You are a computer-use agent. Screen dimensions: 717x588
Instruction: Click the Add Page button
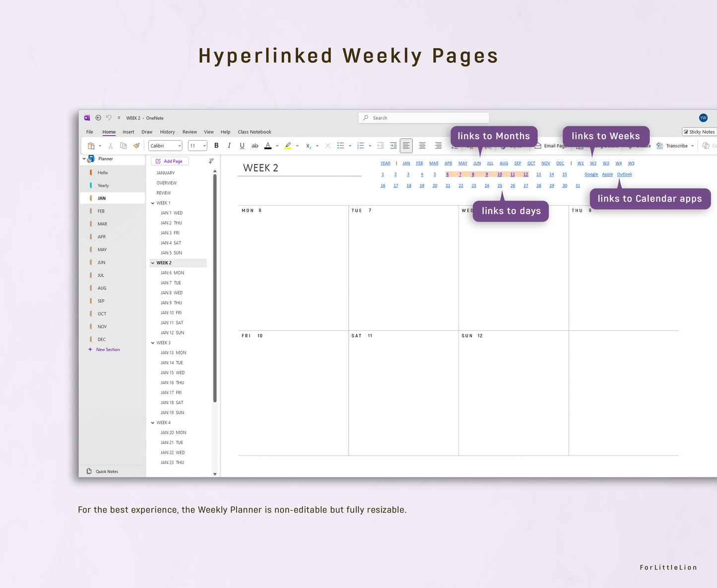pyautogui.click(x=170, y=161)
